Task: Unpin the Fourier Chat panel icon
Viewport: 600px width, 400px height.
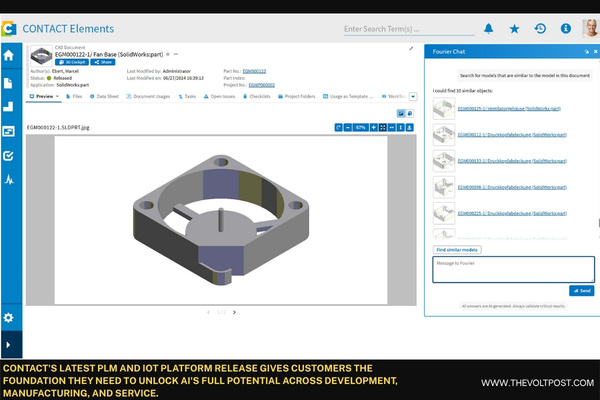Action: click(587, 52)
